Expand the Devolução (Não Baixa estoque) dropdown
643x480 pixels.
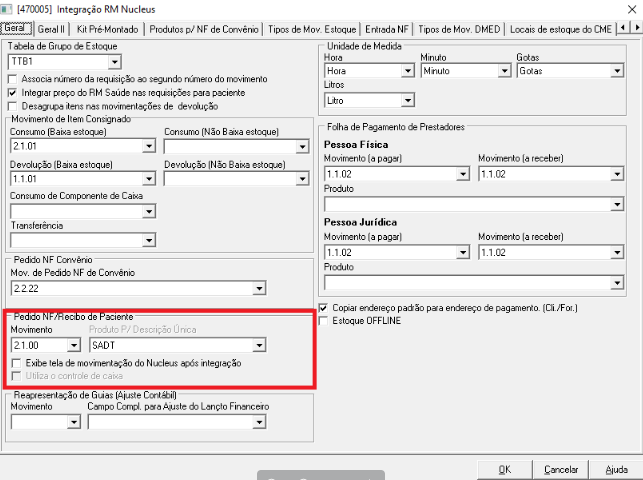[302, 179]
